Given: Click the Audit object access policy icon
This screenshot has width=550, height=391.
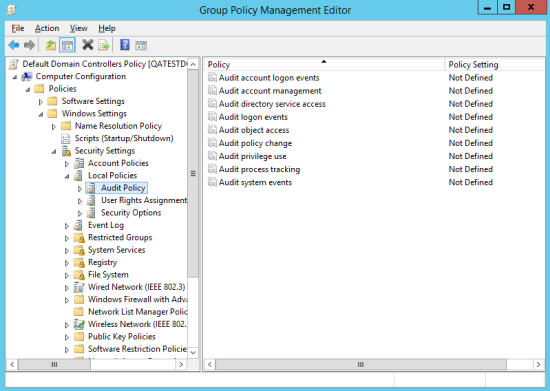Looking at the screenshot, I should [212, 130].
